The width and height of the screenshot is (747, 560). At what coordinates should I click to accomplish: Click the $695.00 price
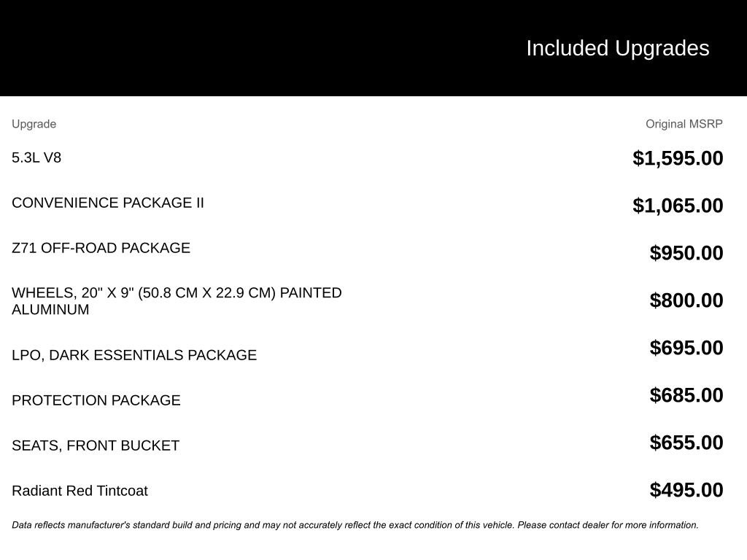tap(686, 348)
